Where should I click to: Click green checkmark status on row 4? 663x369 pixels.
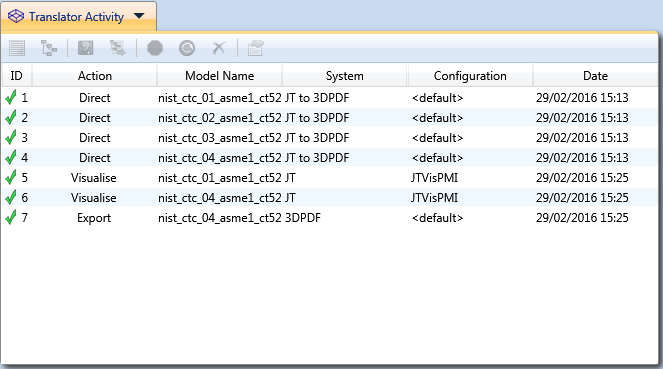11,157
